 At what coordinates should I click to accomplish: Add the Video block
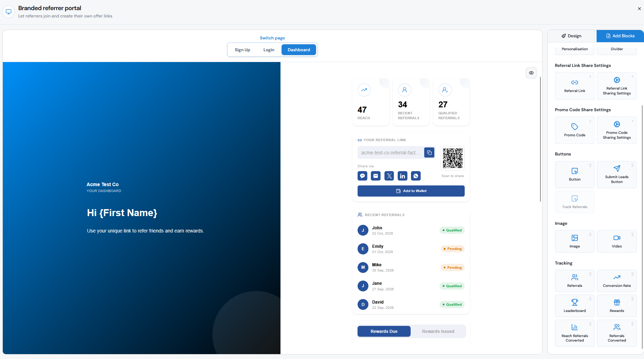point(617,241)
